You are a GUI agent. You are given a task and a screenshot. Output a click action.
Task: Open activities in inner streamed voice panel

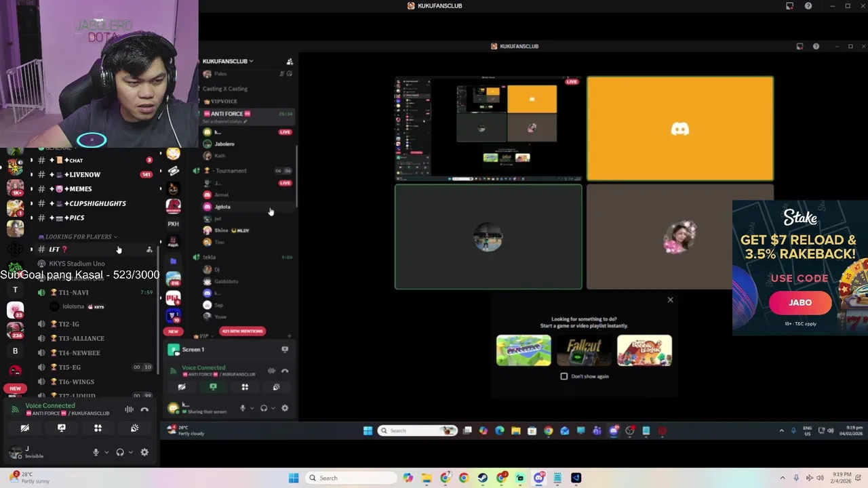point(245,387)
